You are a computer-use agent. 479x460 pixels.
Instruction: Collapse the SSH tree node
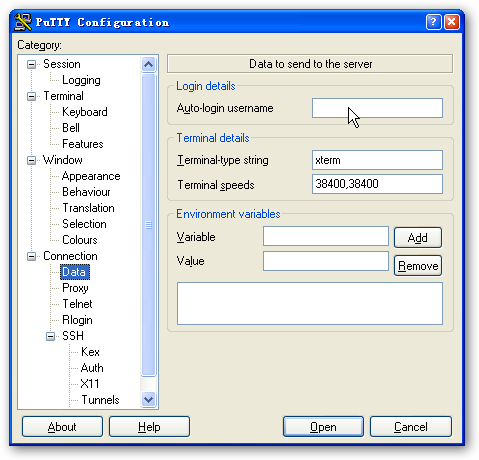(50, 336)
